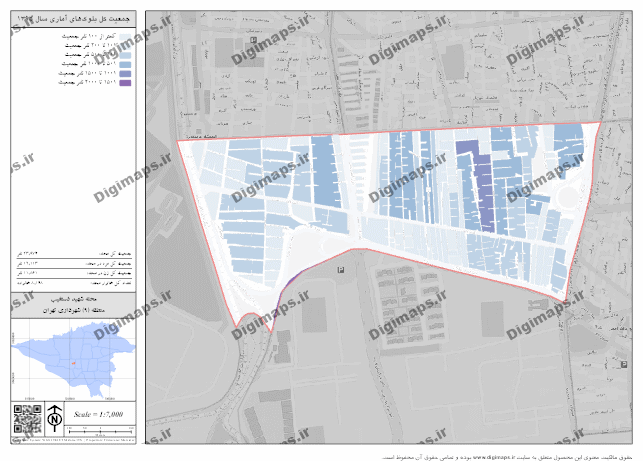Click the scale bar below the scale text

click(x=100, y=431)
